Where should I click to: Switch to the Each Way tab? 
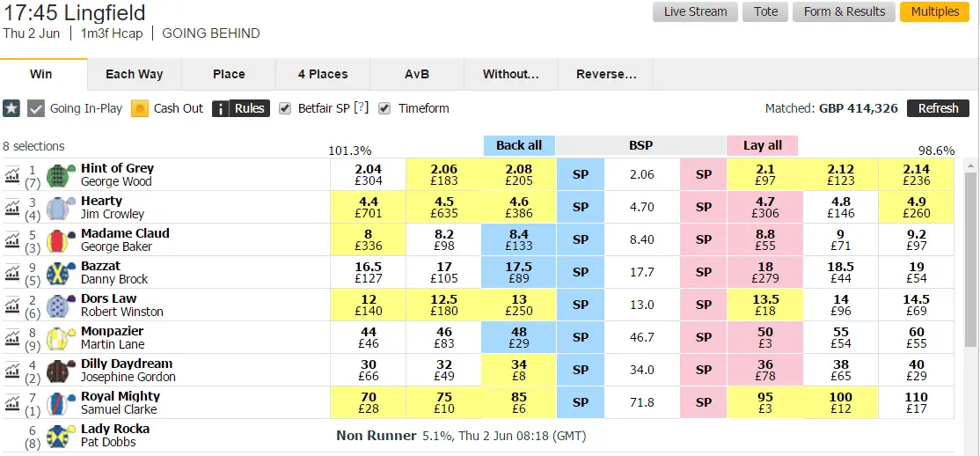tap(134, 74)
